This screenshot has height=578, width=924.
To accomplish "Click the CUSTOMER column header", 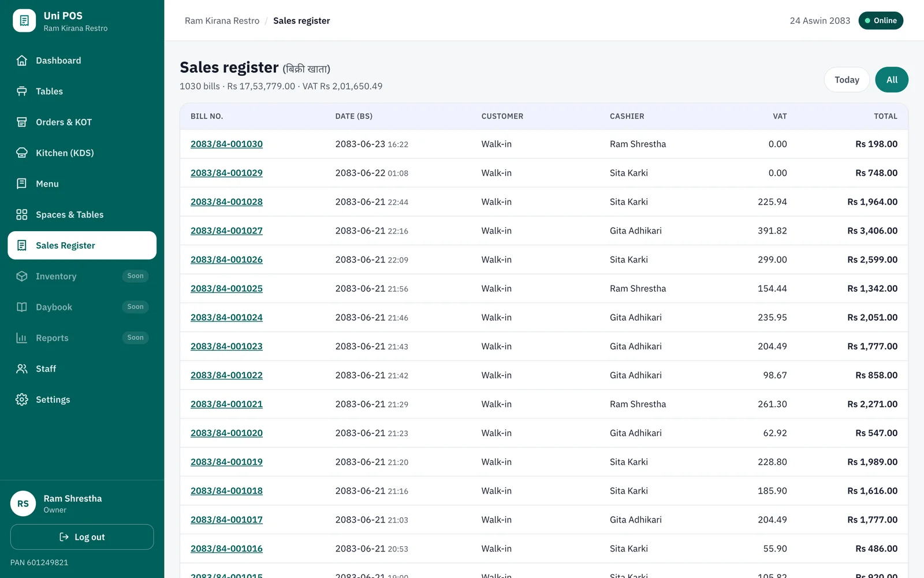I will pos(502,116).
